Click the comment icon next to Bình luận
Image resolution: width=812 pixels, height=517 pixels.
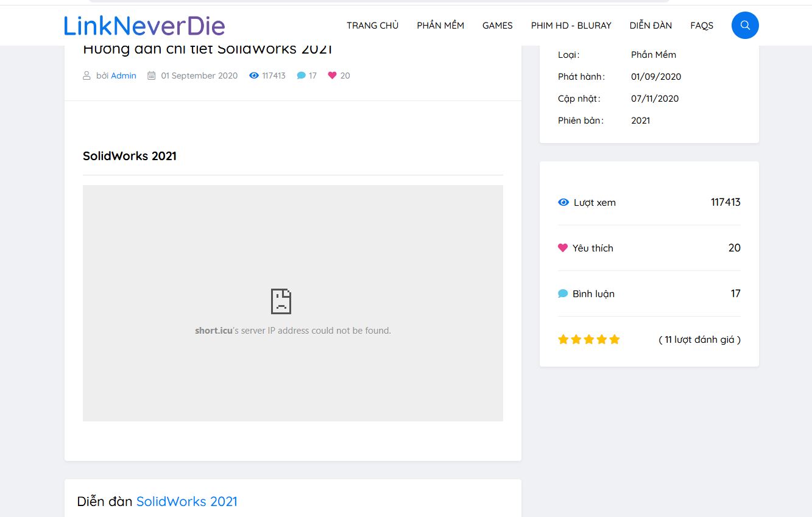pos(563,294)
